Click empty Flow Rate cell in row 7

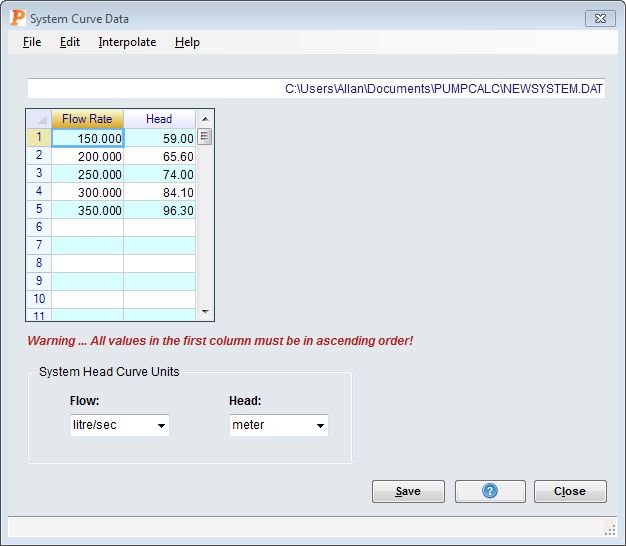pos(88,246)
